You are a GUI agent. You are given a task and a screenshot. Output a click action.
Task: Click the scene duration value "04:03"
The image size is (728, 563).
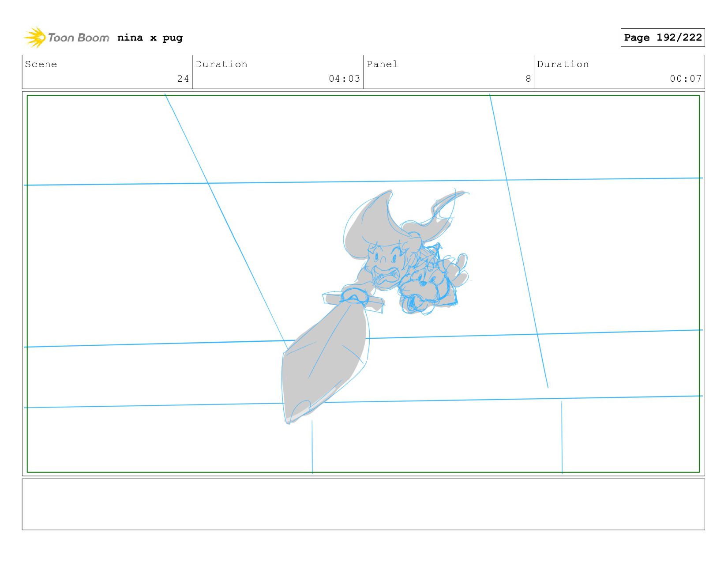click(345, 79)
